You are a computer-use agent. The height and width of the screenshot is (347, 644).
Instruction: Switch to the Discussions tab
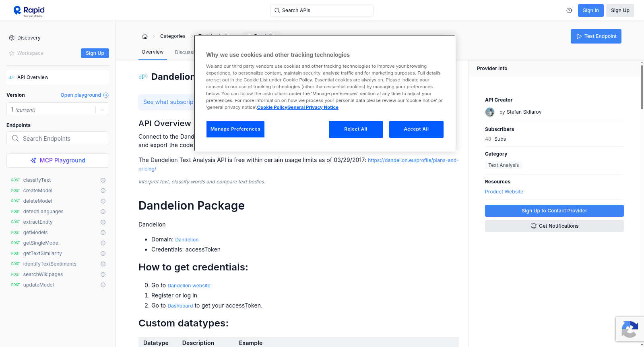185,52
